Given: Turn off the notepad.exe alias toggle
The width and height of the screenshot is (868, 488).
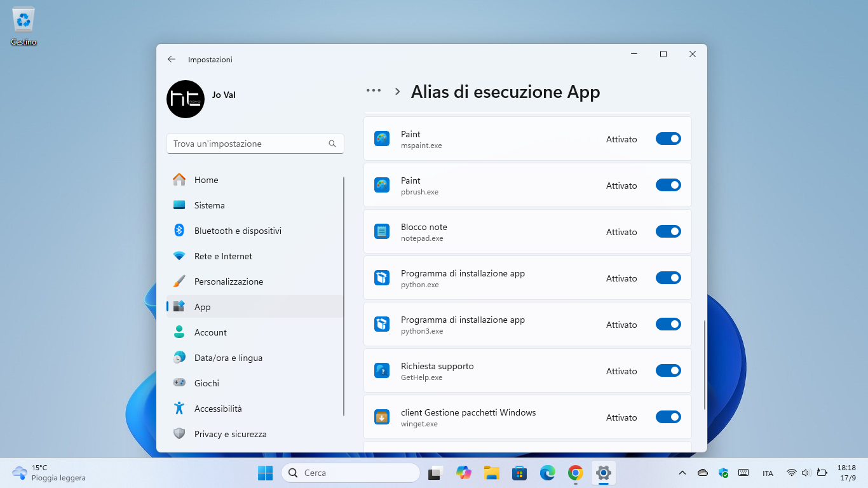Looking at the screenshot, I should click(x=668, y=231).
